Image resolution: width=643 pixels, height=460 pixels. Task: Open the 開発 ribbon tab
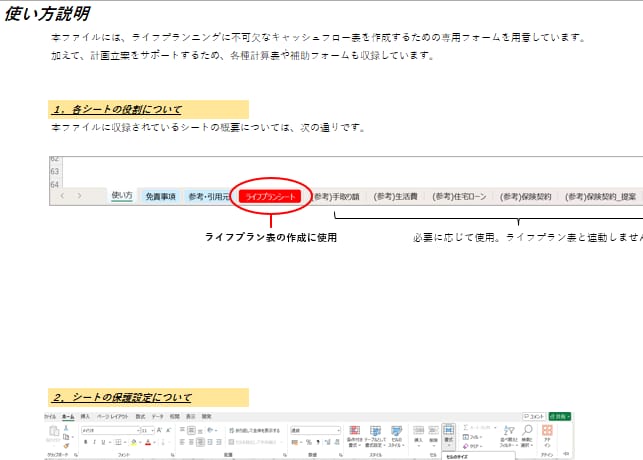click(x=206, y=417)
